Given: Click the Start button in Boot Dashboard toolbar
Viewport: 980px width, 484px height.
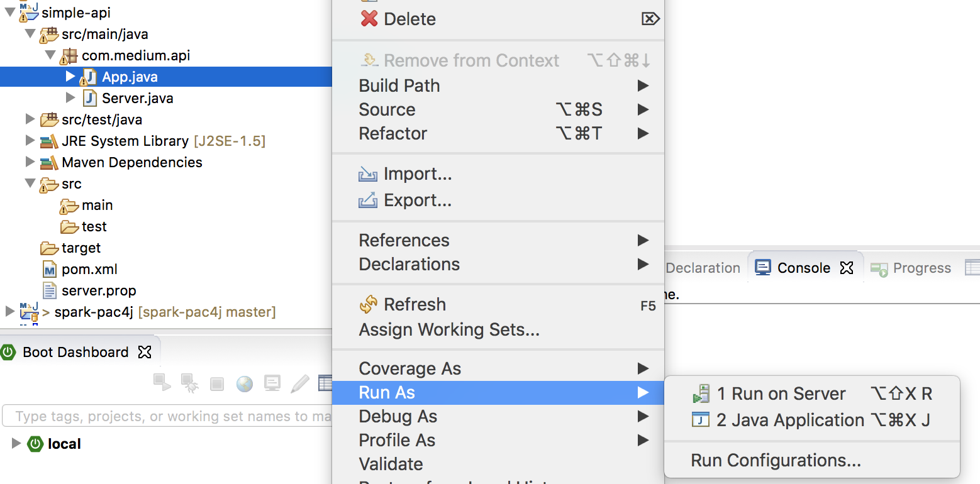Looking at the screenshot, I should (x=162, y=383).
